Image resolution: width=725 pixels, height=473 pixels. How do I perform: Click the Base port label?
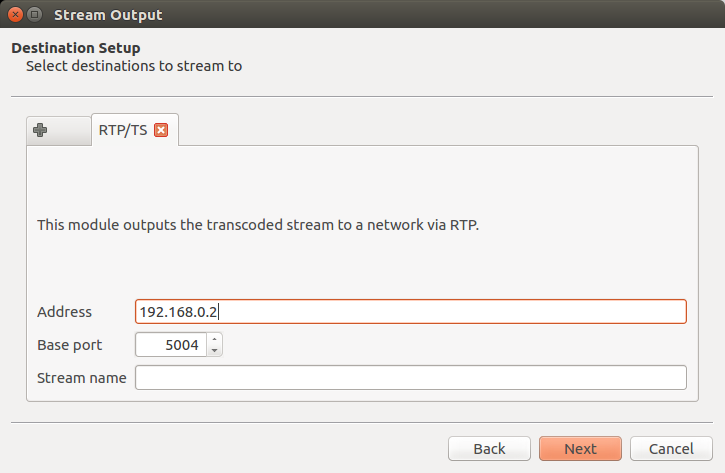[69, 345]
